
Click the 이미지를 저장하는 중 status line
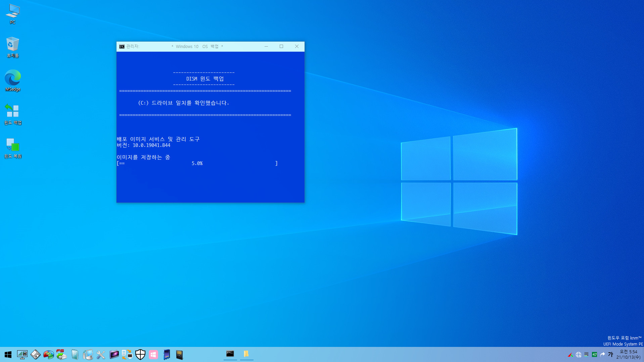143,157
